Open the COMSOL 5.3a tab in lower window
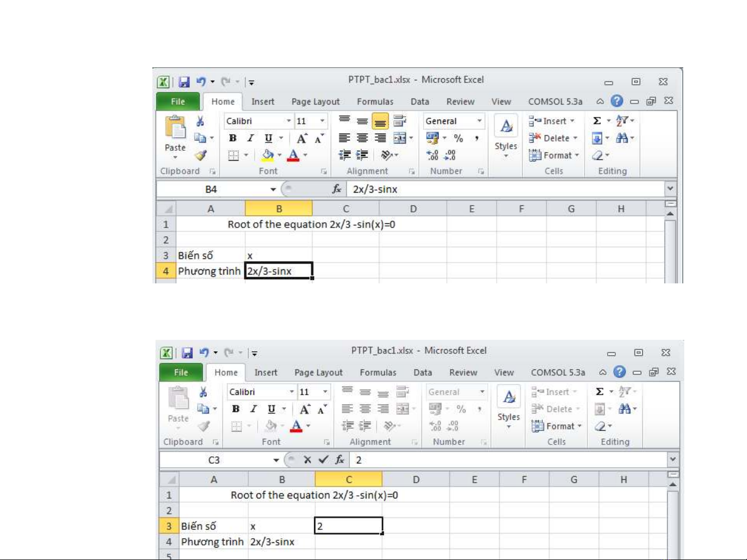The width and height of the screenshot is (747, 560). click(x=558, y=372)
